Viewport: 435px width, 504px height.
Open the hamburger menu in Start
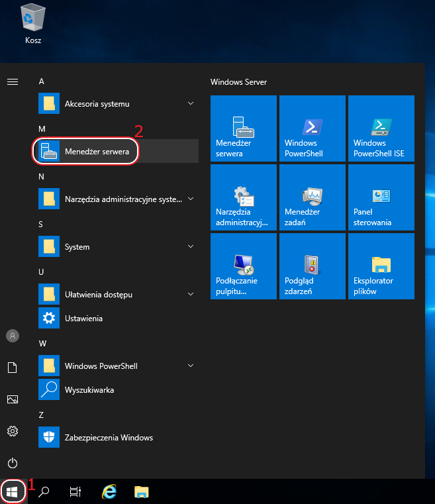click(x=13, y=81)
